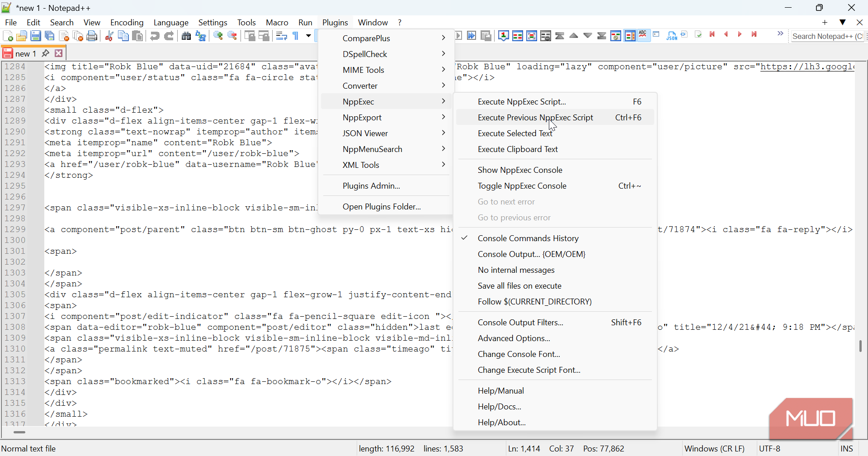Expand the NppMenuSearch submenu
This screenshot has width=868, height=456.
(x=386, y=149)
